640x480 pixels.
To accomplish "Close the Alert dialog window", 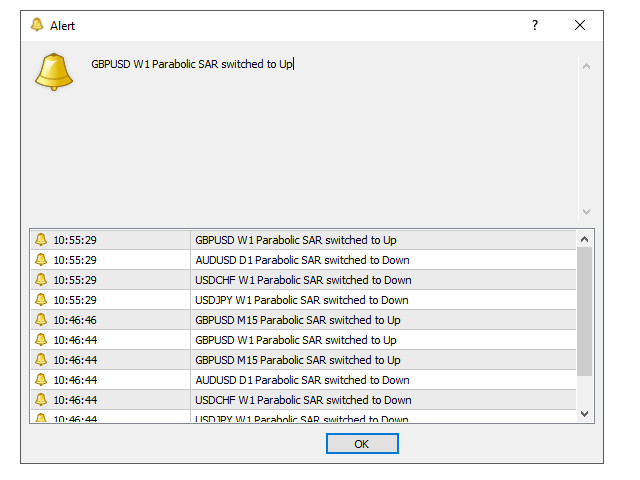I will click(x=580, y=25).
